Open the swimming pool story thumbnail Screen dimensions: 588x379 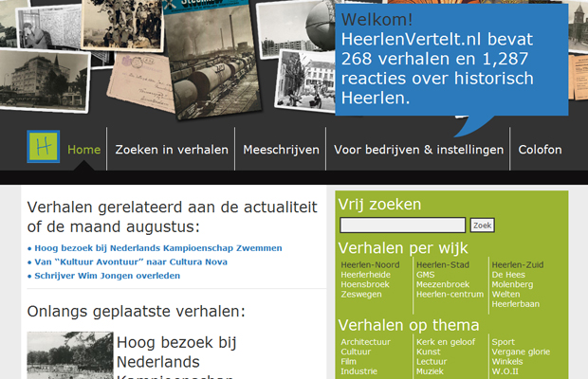(70, 355)
